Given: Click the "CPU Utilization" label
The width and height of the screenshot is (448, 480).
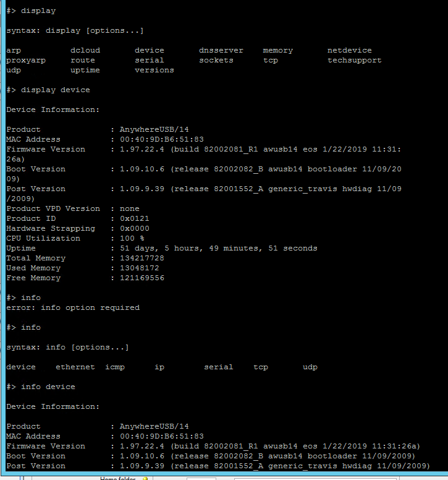Looking at the screenshot, I should [x=43, y=238].
